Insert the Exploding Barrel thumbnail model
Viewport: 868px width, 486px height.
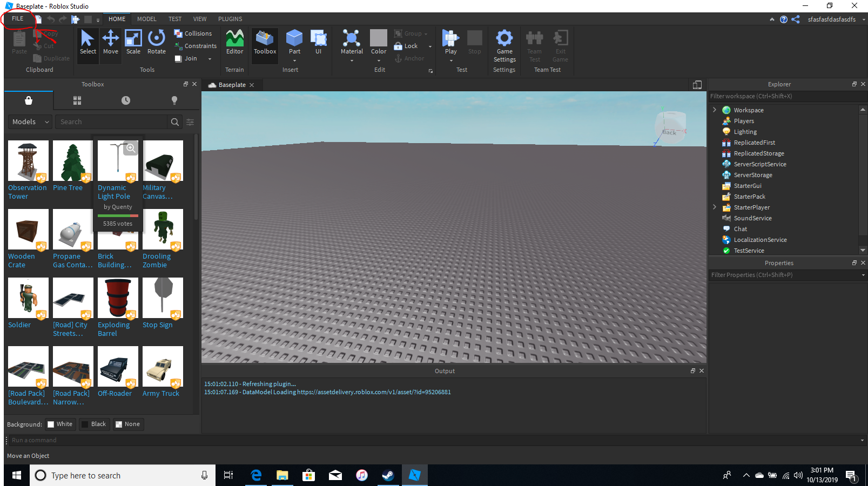click(118, 298)
